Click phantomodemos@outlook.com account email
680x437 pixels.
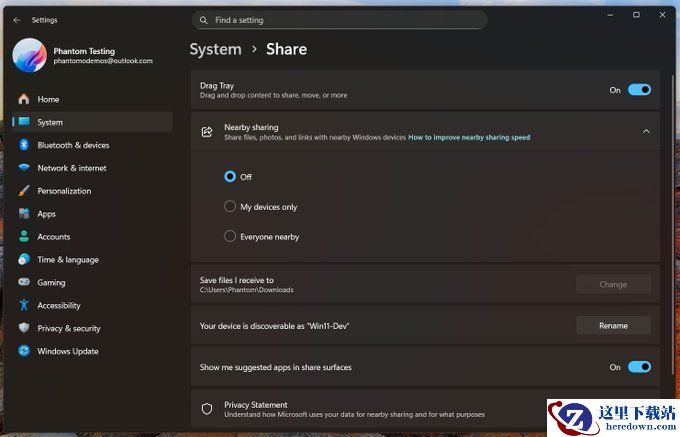103,61
